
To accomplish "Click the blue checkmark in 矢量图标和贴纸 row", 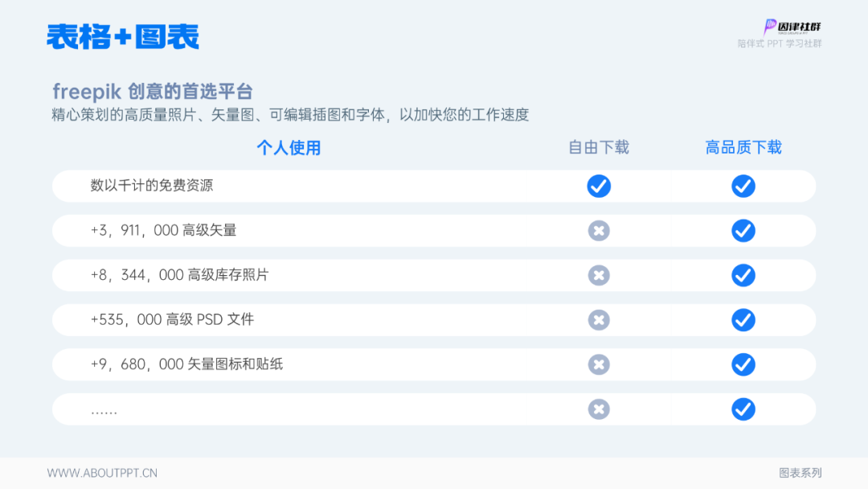I will point(743,364).
